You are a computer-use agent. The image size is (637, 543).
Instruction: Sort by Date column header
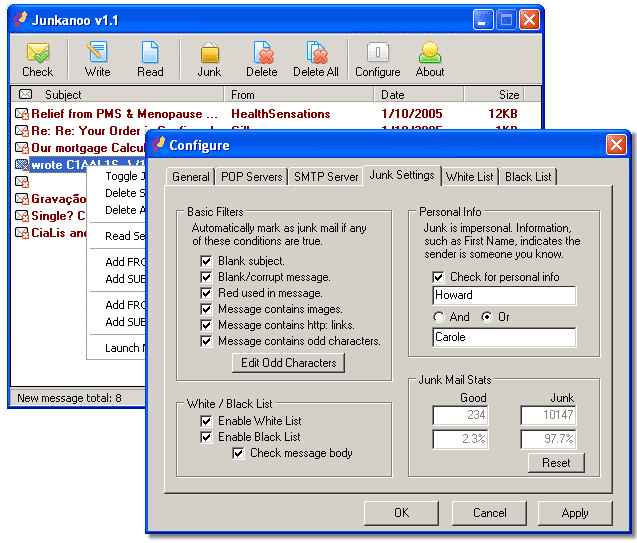click(418, 95)
